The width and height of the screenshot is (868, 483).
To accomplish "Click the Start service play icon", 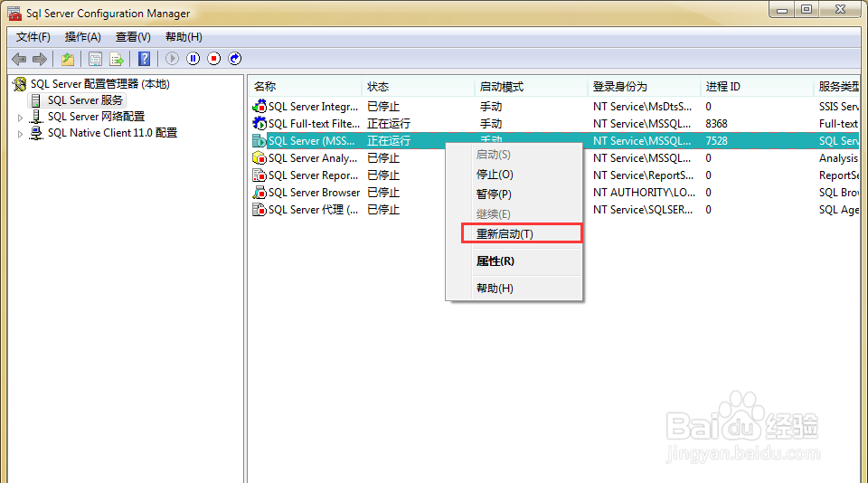I will click(172, 58).
